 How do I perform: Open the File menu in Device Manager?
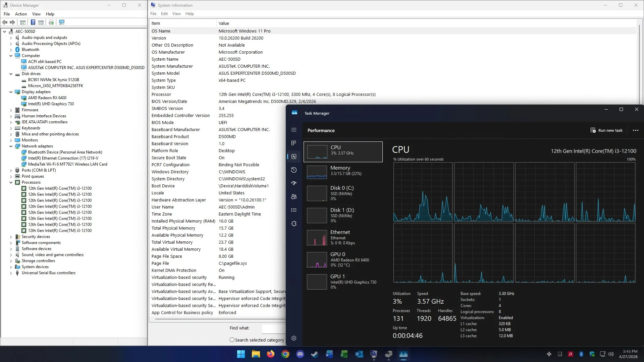tap(7, 14)
